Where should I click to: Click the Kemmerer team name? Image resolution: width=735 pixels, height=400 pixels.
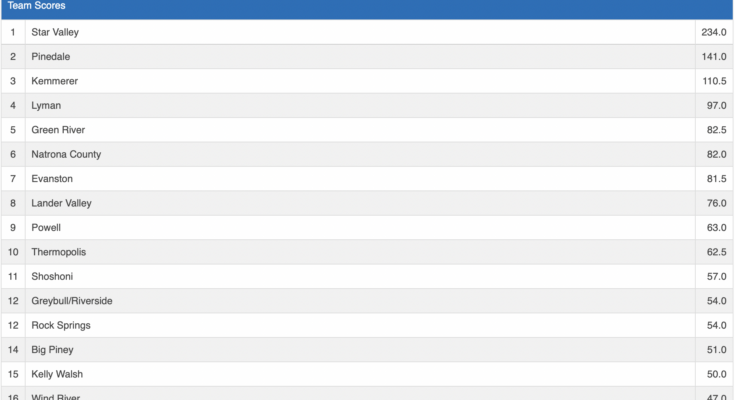pyautogui.click(x=54, y=81)
